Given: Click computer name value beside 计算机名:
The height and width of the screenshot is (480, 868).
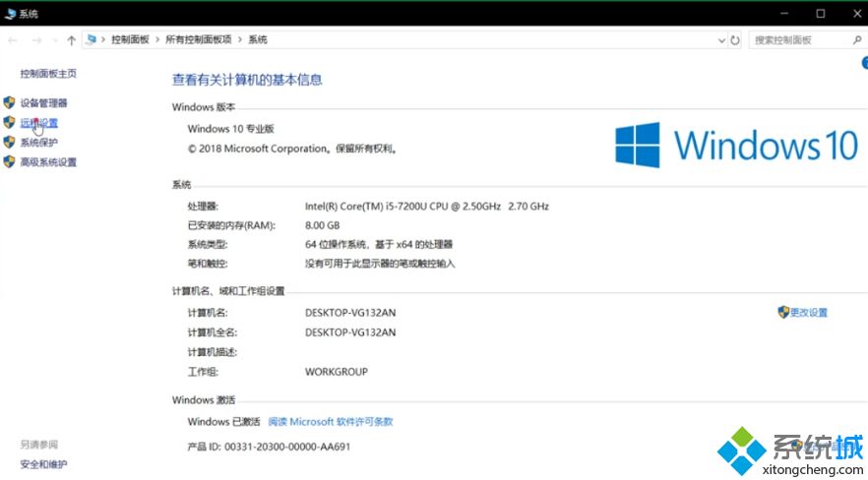Looking at the screenshot, I should point(350,313).
